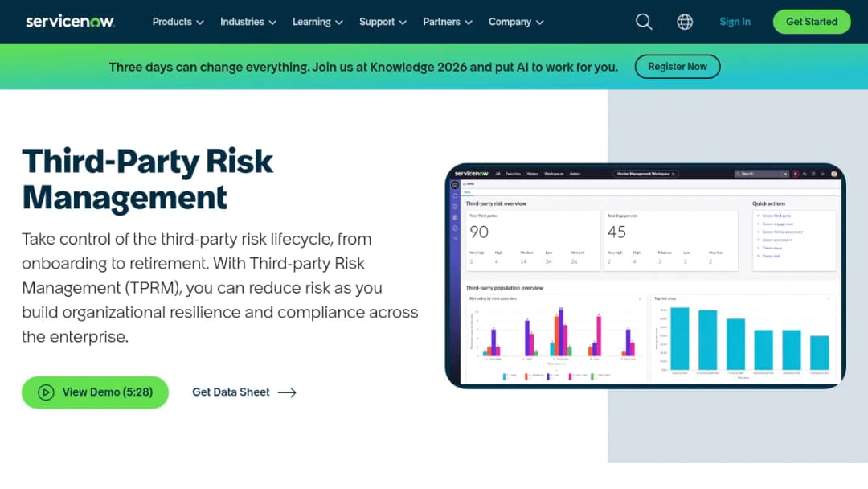868x489 pixels.
Task: Open the Learning menu
Action: pyautogui.click(x=317, y=22)
